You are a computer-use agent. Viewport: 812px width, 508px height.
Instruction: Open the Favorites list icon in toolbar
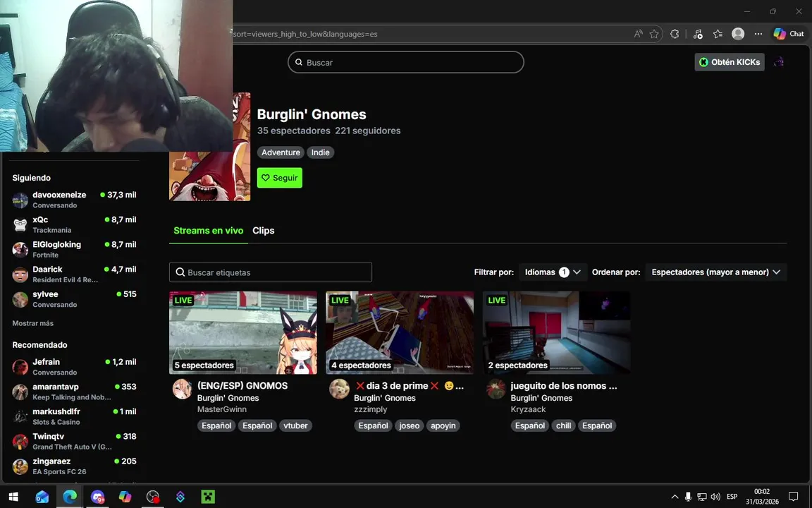(718, 34)
